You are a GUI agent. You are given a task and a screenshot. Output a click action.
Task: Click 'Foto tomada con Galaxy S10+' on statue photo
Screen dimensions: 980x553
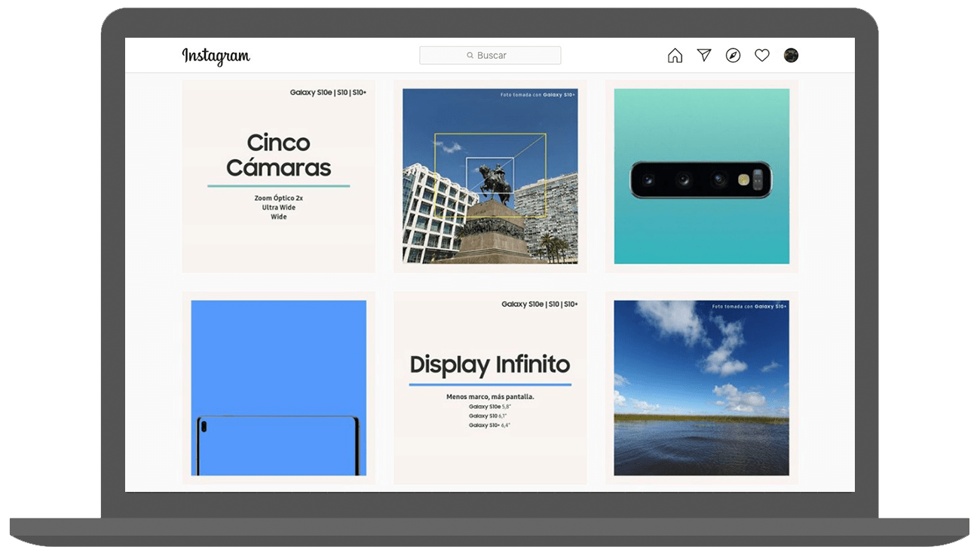(537, 95)
